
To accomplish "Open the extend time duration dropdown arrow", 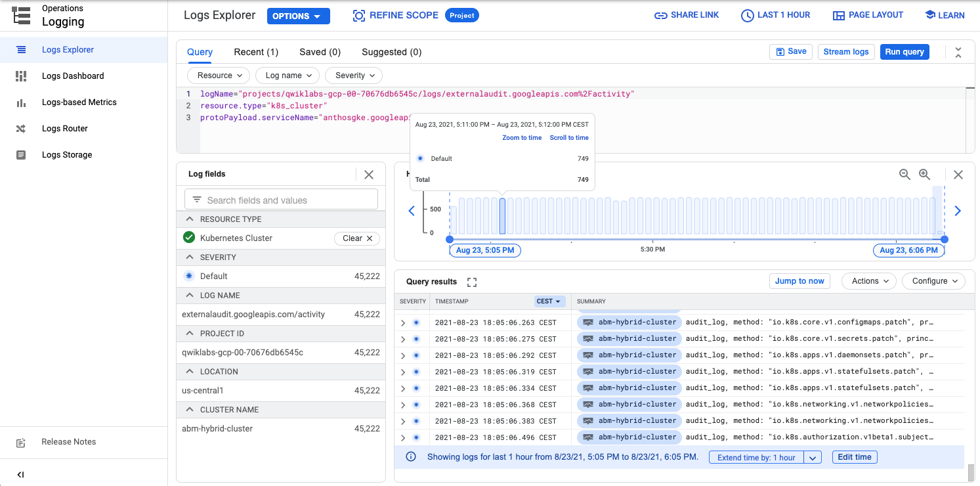I will tap(813, 458).
